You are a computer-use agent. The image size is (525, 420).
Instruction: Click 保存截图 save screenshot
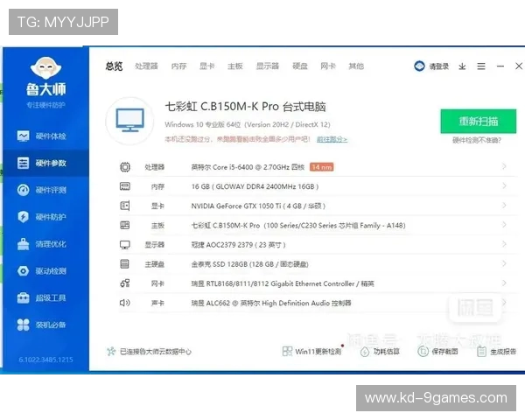pos(437,352)
